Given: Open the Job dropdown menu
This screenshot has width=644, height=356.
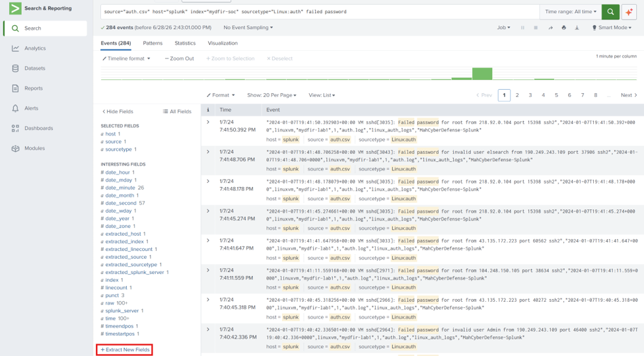Looking at the screenshot, I should pyautogui.click(x=503, y=28).
